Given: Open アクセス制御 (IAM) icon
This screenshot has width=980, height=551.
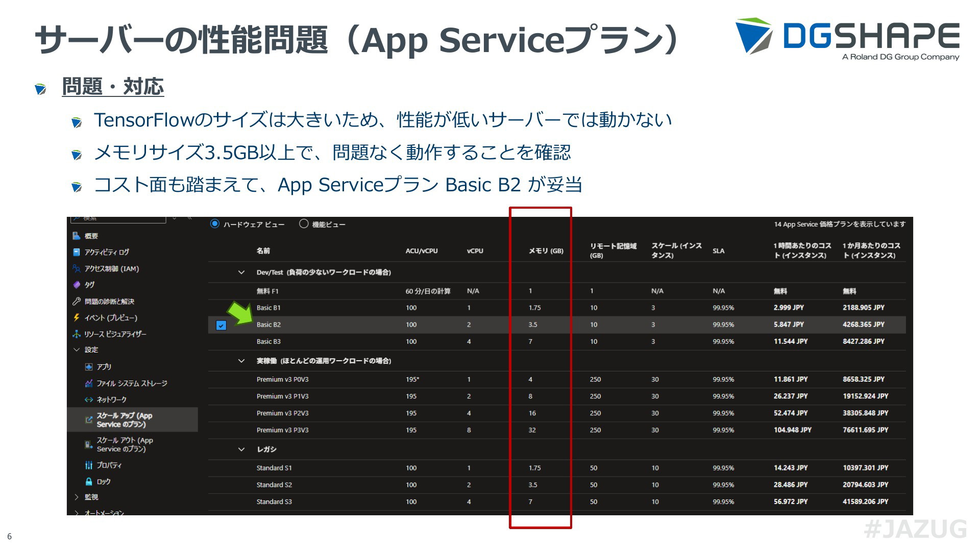Looking at the screenshot, I should pos(77,268).
